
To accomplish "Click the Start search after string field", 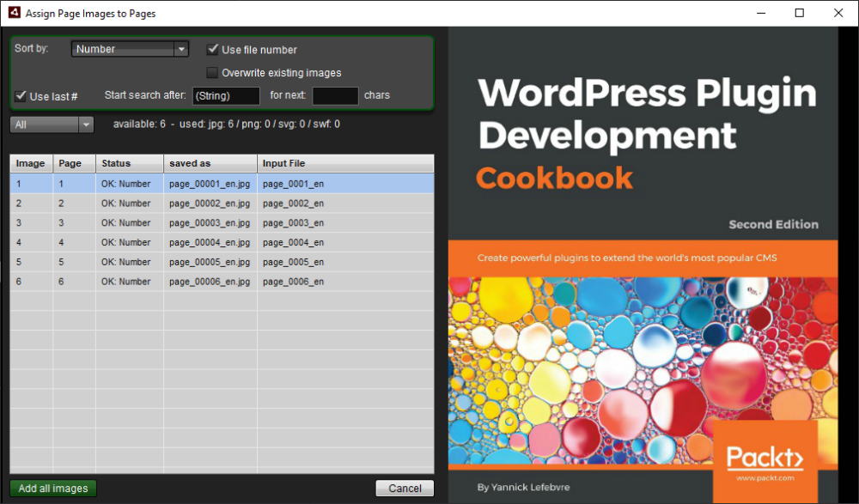I will point(226,96).
